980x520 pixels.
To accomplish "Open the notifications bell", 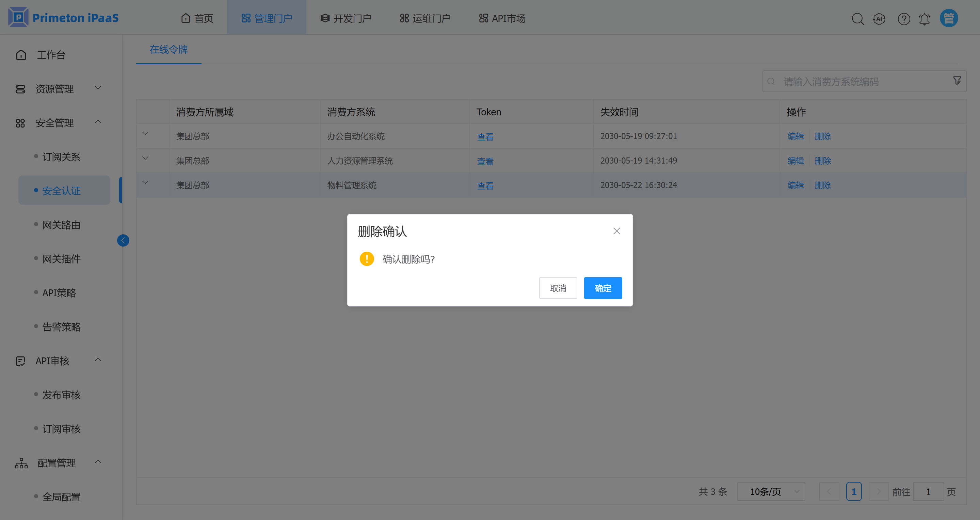I will (925, 19).
